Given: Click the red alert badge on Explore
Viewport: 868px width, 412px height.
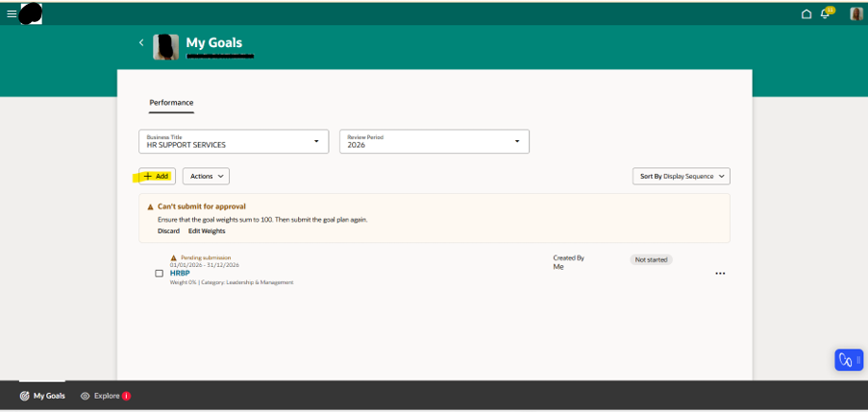Looking at the screenshot, I should (126, 396).
